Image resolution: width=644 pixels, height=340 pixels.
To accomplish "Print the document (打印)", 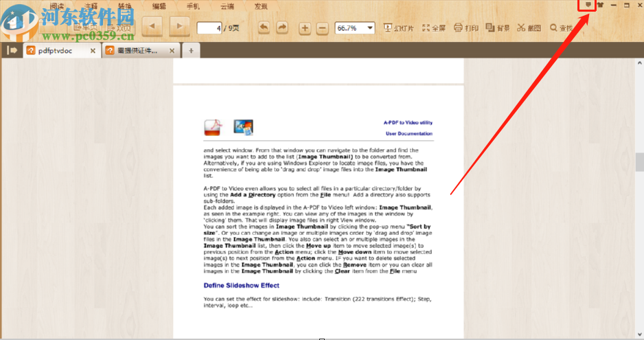I will (466, 28).
